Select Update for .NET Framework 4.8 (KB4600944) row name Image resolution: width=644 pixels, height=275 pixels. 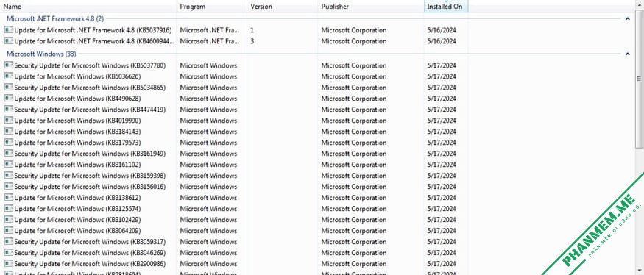coord(94,41)
